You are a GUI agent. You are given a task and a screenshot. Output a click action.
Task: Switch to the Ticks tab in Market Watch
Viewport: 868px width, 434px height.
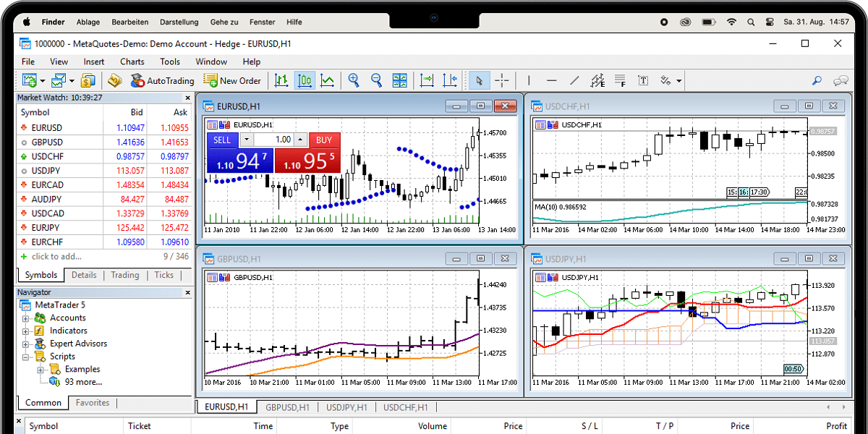pyautogui.click(x=163, y=275)
